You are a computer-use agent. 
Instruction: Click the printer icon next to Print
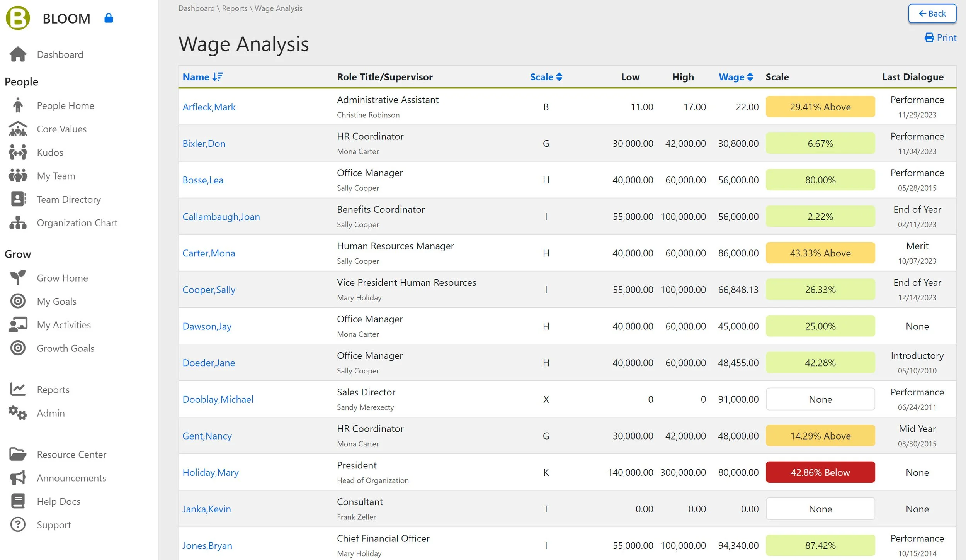pos(929,38)
